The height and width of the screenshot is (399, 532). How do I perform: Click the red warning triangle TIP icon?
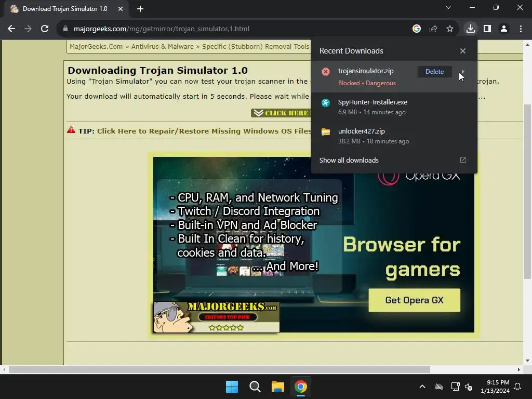pyautogui.click(x=71, y=129)
